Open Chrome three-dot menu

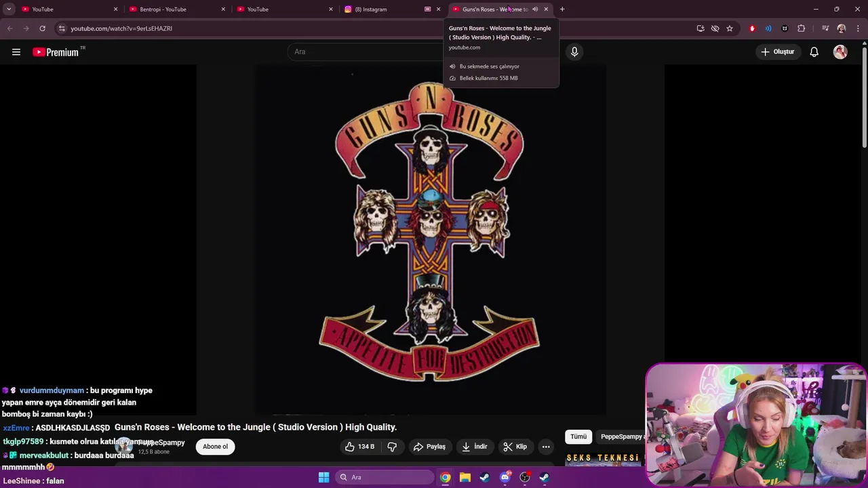pos(857,28)
